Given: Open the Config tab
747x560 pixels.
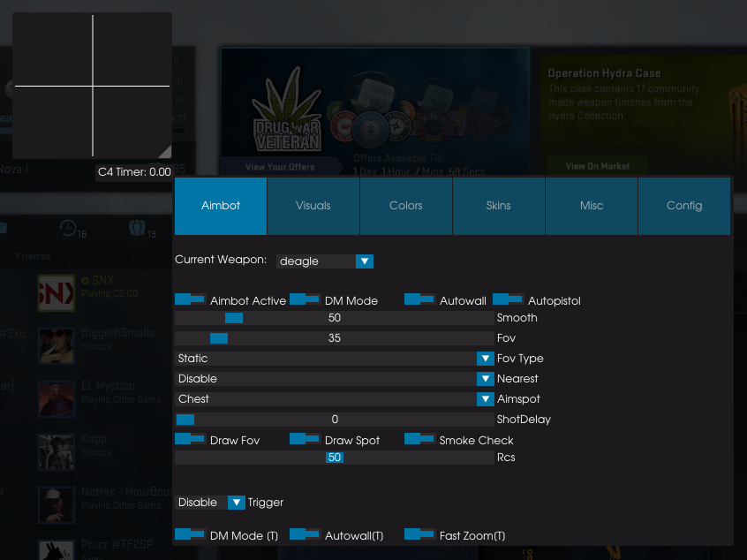Looking at the screenshot, I should 684,206.
